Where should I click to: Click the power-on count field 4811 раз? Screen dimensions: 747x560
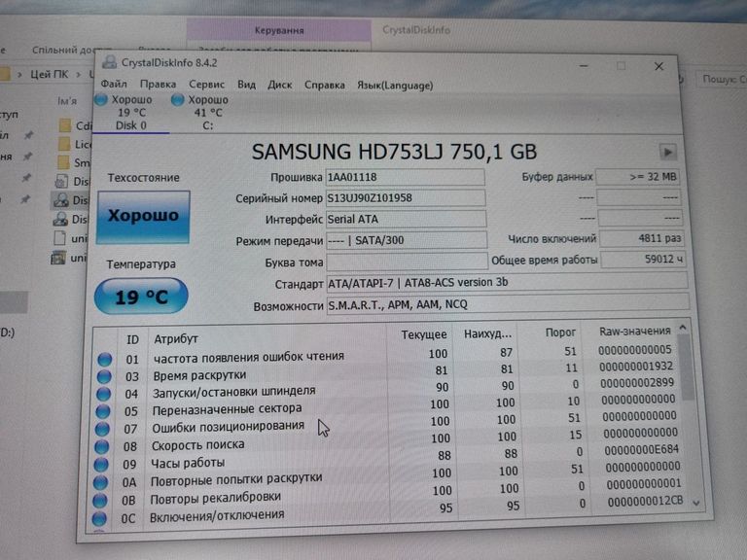(x=641, y=238)
